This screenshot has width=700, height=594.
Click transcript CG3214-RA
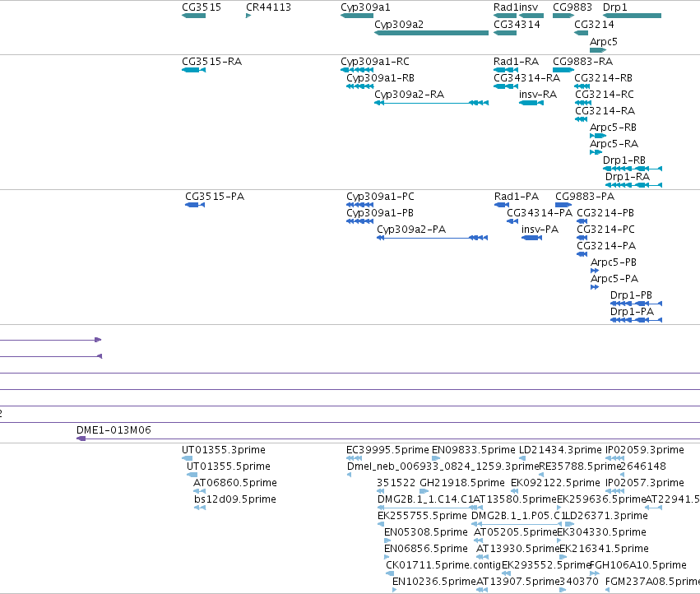pos(605,111)
